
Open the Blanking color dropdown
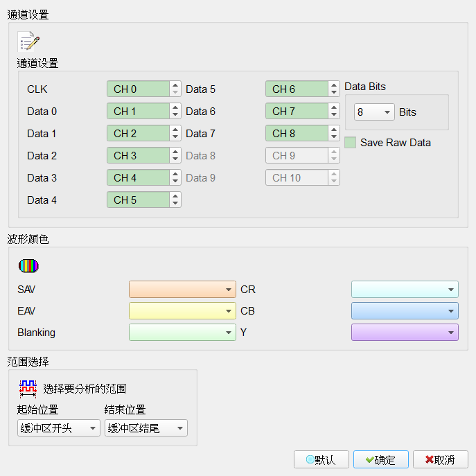(x=182, y=333)
